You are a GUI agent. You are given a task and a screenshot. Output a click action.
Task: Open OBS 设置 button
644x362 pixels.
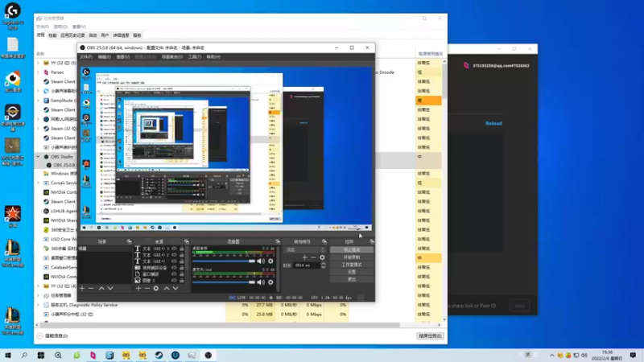[x=352, y=272]
